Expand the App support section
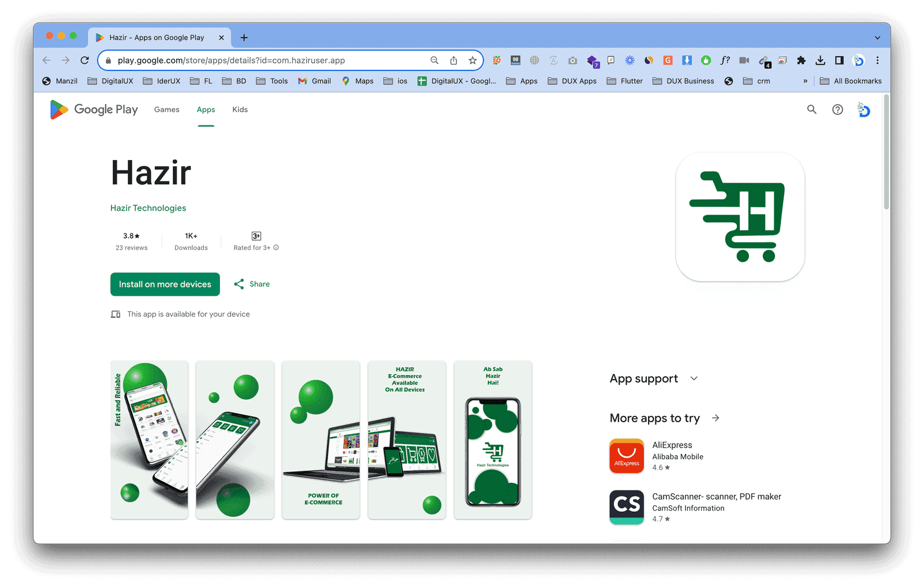924x588 pixels. coord(694,378)
